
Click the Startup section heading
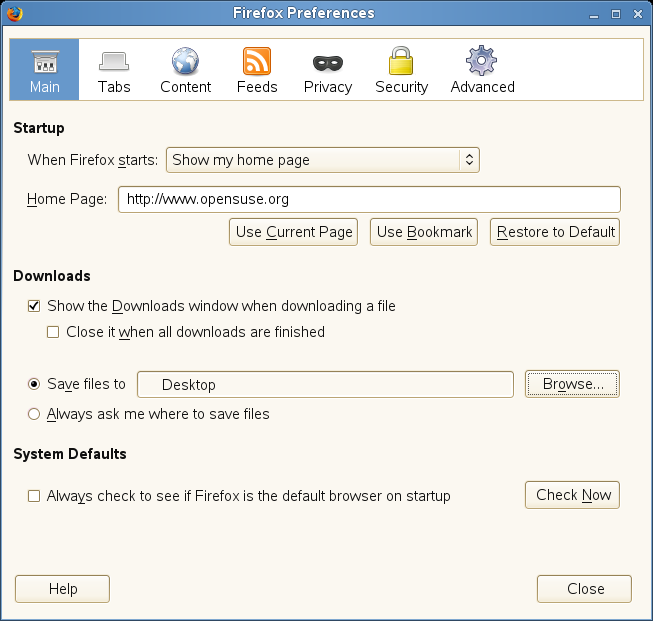click(39, 128)
